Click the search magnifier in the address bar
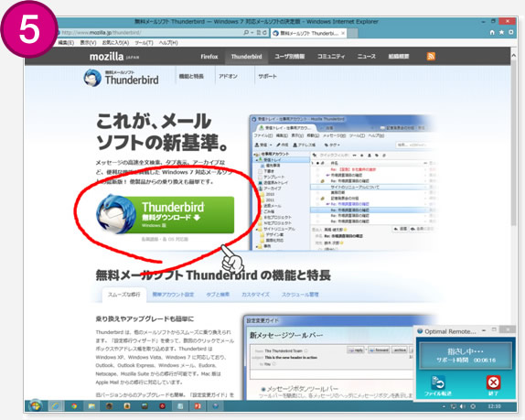The image size is (525, 420). (x=246, y=33)
